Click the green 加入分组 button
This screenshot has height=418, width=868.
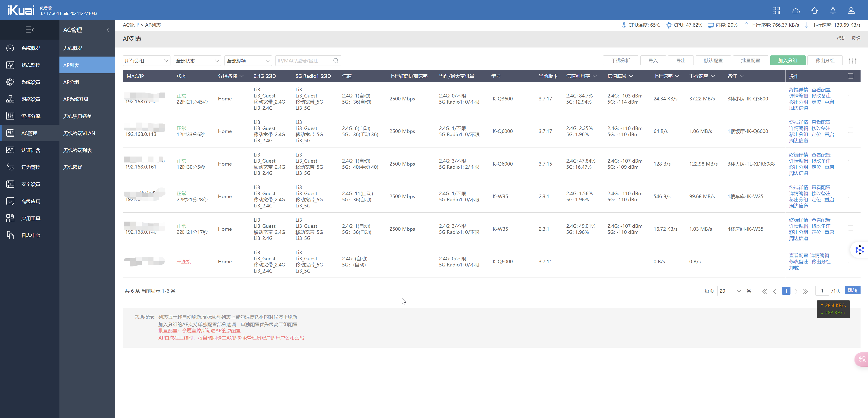click(788, 61)
